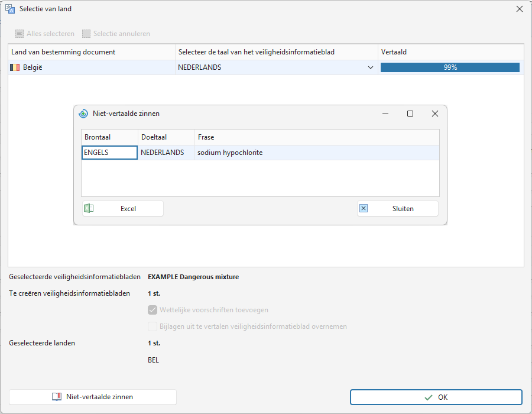Click the Selectie van land window icon

click(10, 9)
